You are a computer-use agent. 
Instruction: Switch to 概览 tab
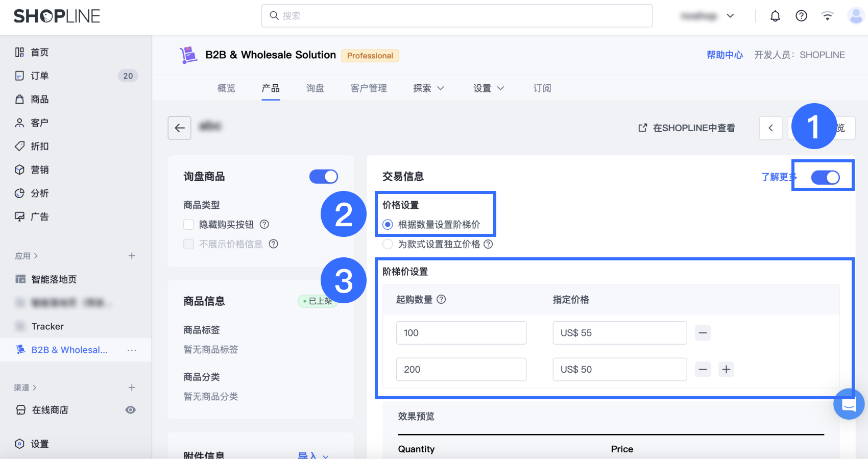pyautogui.click(x=226, y=88)
